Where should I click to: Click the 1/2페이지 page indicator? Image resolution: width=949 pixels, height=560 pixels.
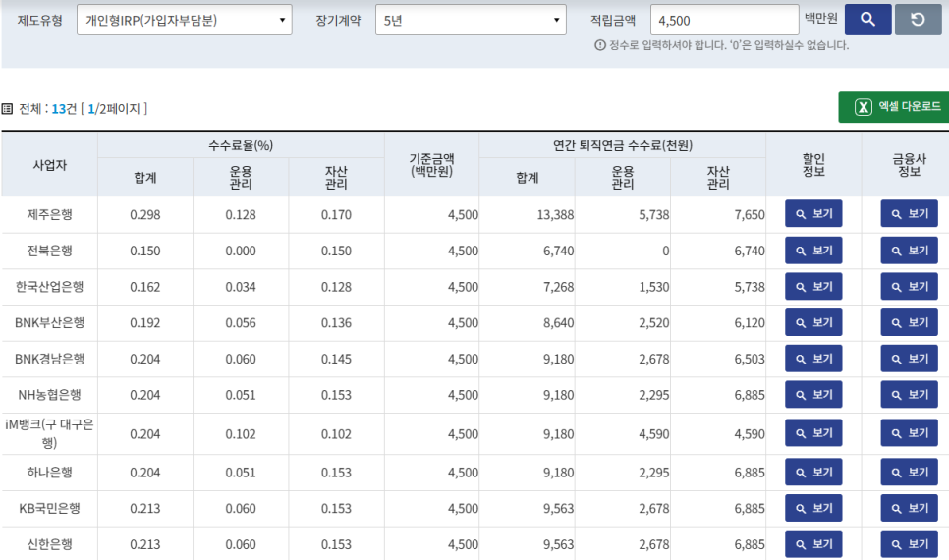(114, 108)
